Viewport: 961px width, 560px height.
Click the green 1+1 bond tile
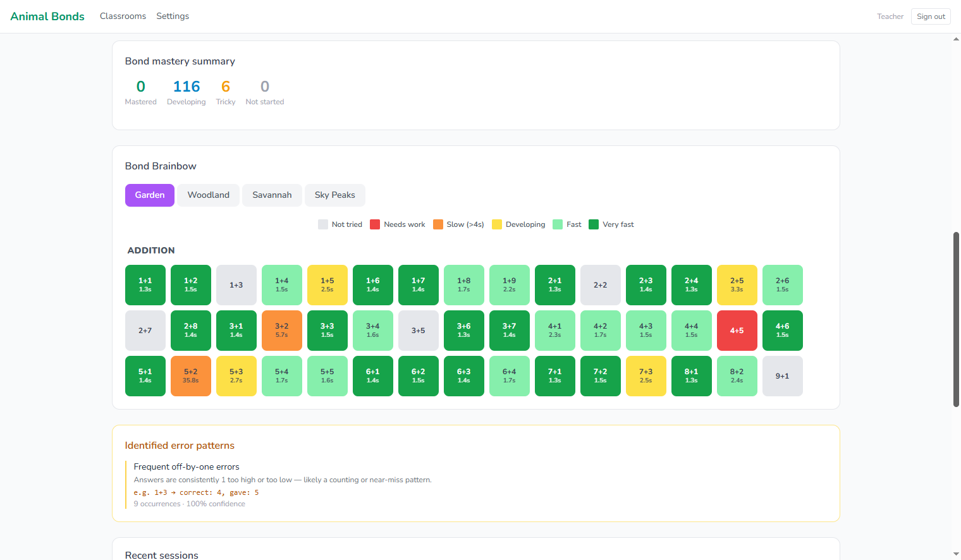click(x=145, y=285)
